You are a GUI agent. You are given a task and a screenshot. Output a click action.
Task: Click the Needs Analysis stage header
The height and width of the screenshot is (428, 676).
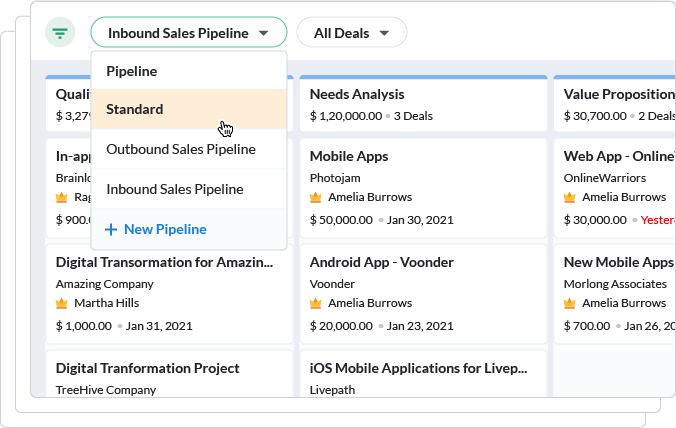357,94
